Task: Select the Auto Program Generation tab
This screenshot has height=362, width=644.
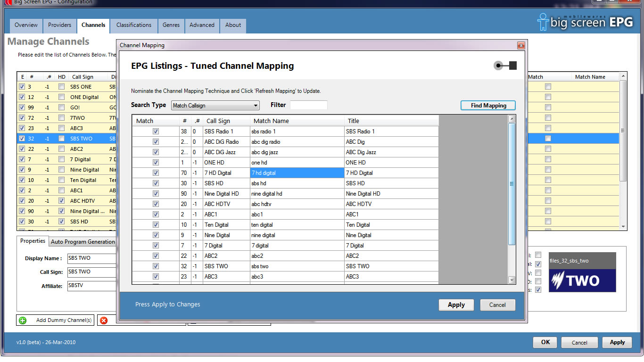Action: pyautogui.click(x=83, y=242)
